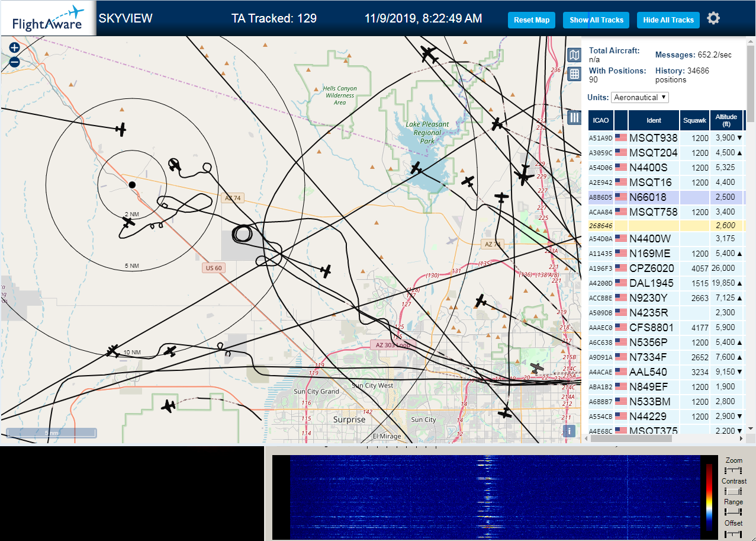The image size is (756, 541).
Task: Open the Units dropdown
Action: pos(640,97)
